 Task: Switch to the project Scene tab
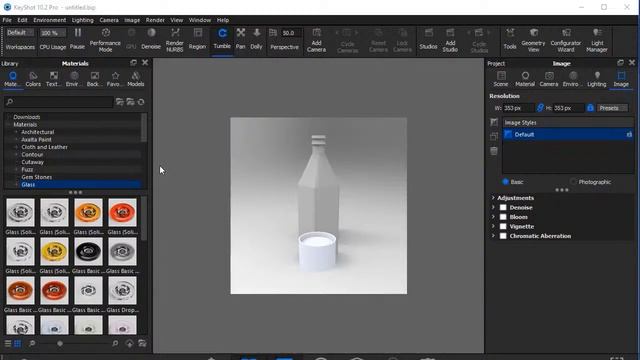pyautogui.click(x=501, y=79)
